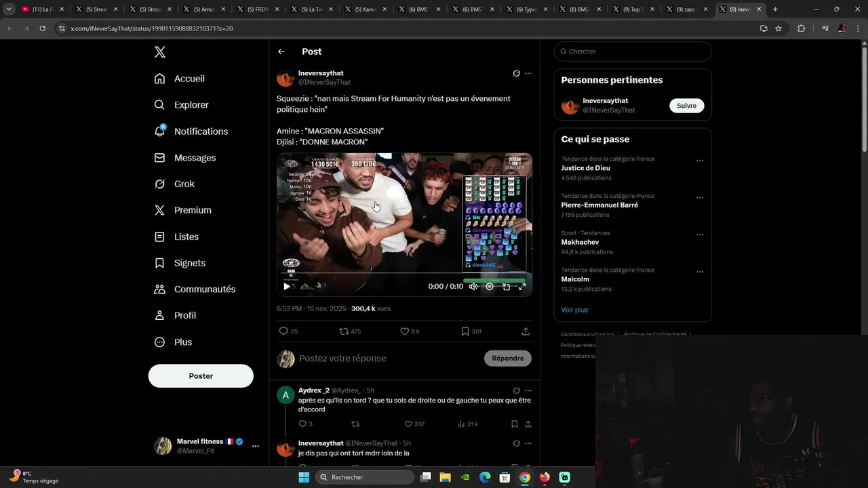868x488 pixels.
Task: Like Aydrex_2 reply with 207
Action: click(x=408, y=424)
